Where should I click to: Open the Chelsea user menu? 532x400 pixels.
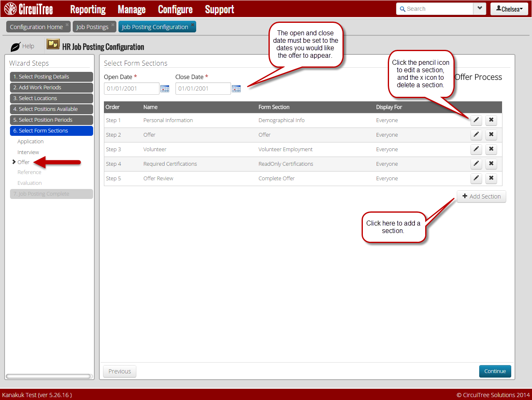click(509, 9)
